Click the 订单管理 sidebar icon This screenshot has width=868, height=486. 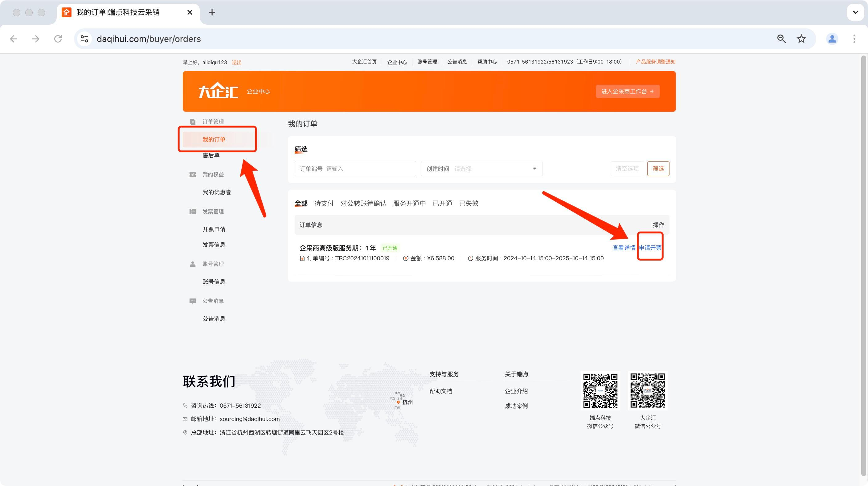click(193, 122)
